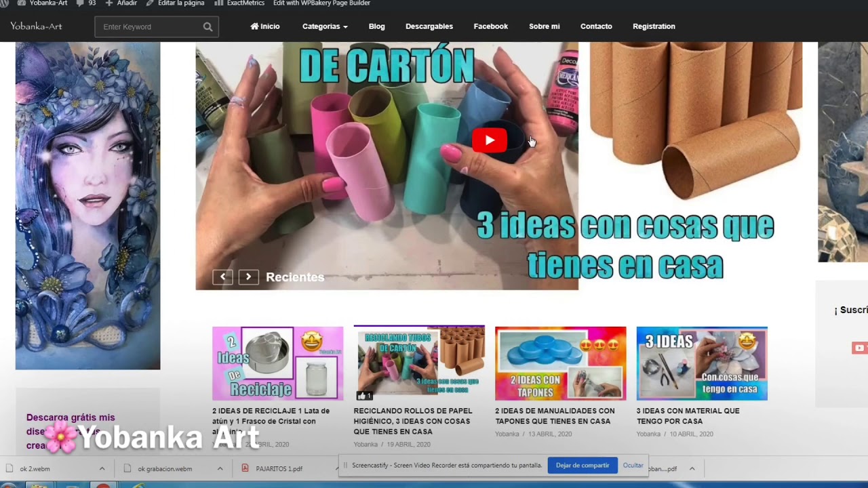Image resolution: width=868 pixels, height=488 pixels.
Task: Click the search magnifier icon
Action: click(208, 27)
